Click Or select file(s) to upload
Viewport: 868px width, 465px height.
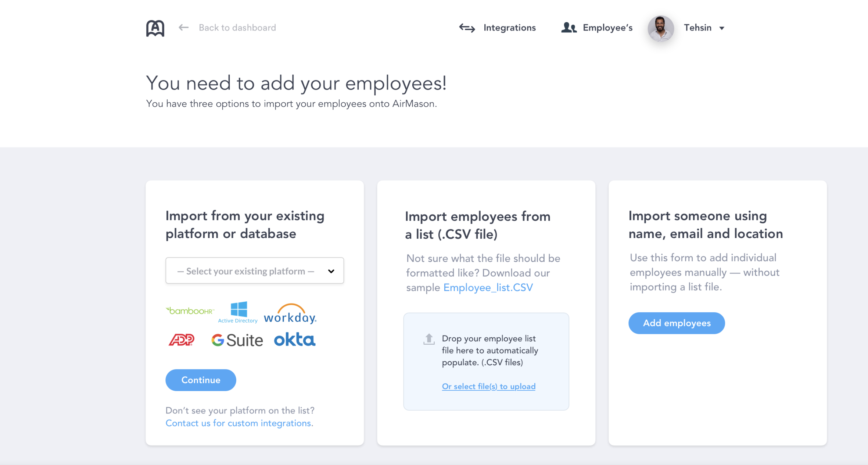488,386
